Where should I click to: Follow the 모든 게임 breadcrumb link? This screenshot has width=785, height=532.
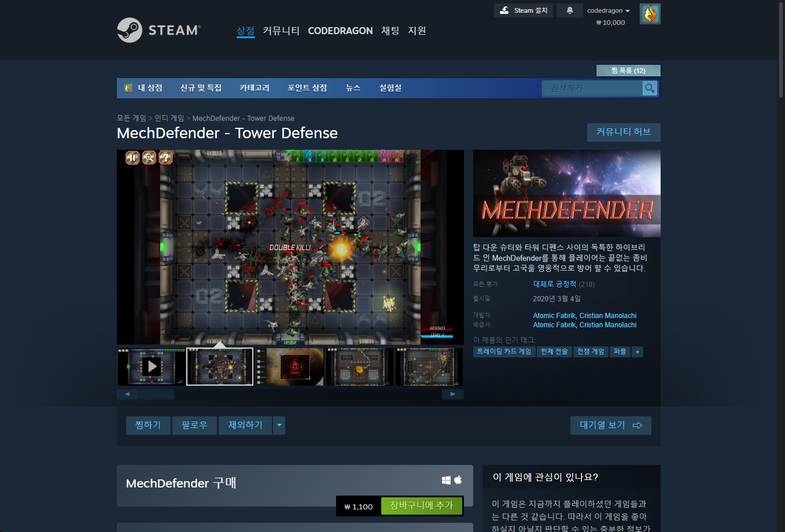point(131,118)
